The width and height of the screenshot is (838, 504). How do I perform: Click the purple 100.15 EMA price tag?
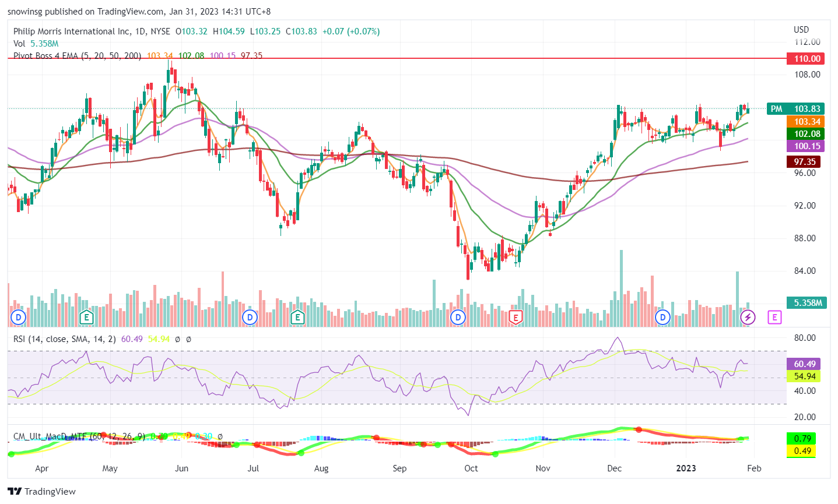(805, 146)
